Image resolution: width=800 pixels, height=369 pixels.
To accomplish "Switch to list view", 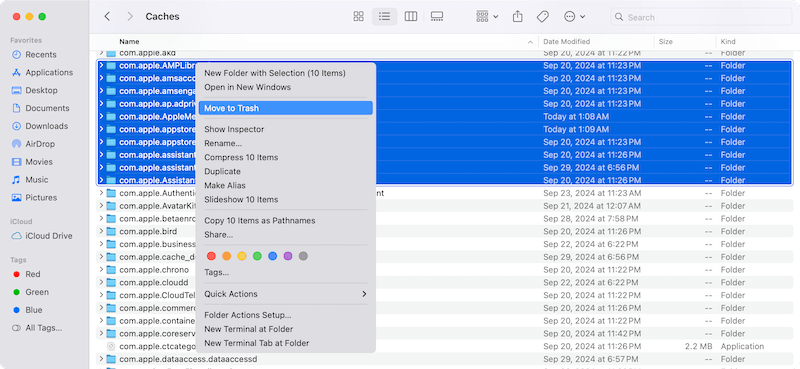I will point(385,17).
